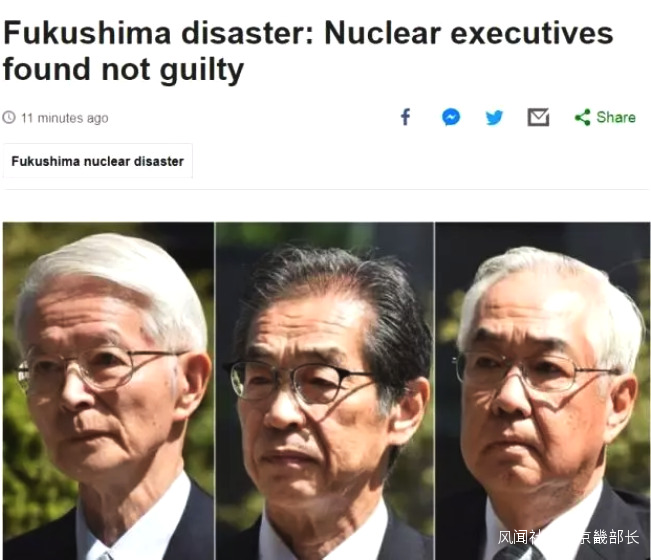The image size is (651, 560).
Task: Click the clock icon beside timestamp
Action: click(x=9, y=117)
